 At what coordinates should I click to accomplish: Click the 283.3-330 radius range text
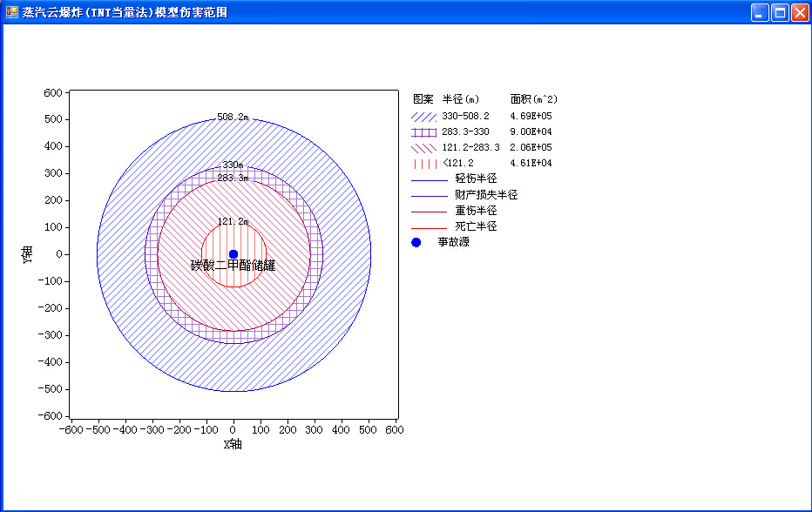click(x=465, y=131)
